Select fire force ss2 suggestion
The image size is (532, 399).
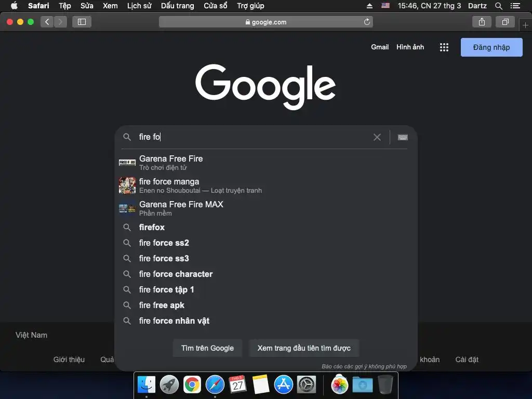point(266,243)
